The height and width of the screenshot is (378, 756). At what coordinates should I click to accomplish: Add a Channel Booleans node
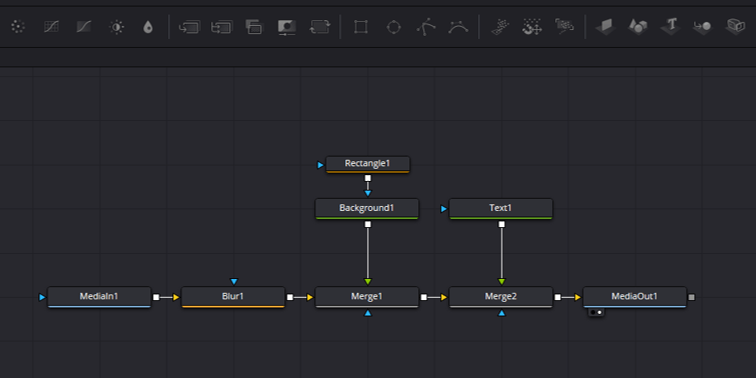(222, 27)
